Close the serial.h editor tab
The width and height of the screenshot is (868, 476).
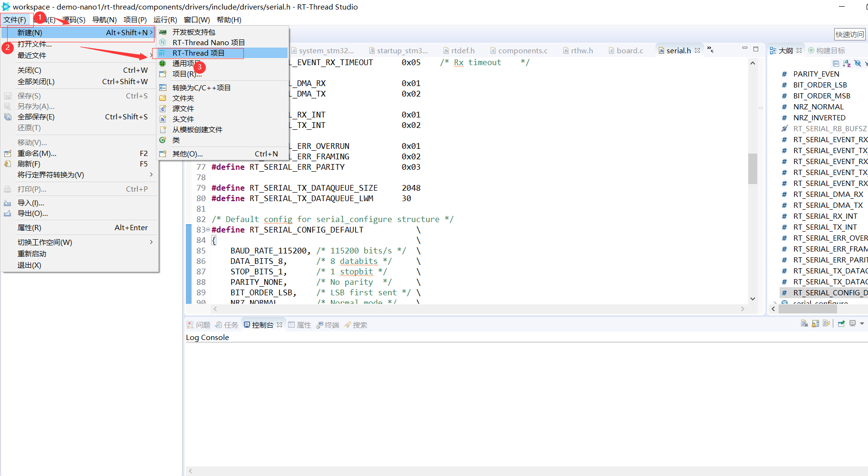click(697, 50)
